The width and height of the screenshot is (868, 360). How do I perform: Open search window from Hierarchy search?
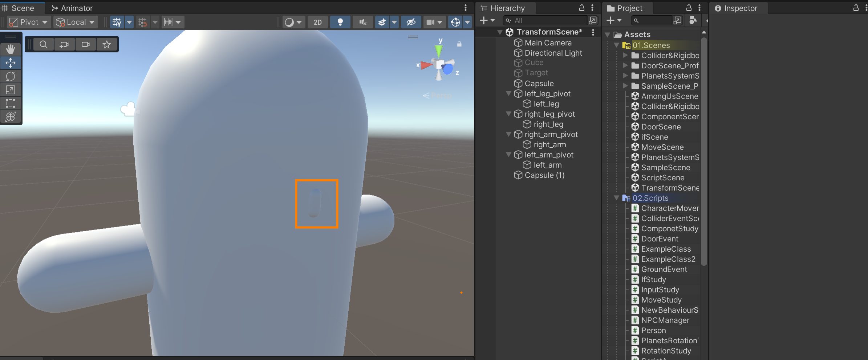click(593, 20)
